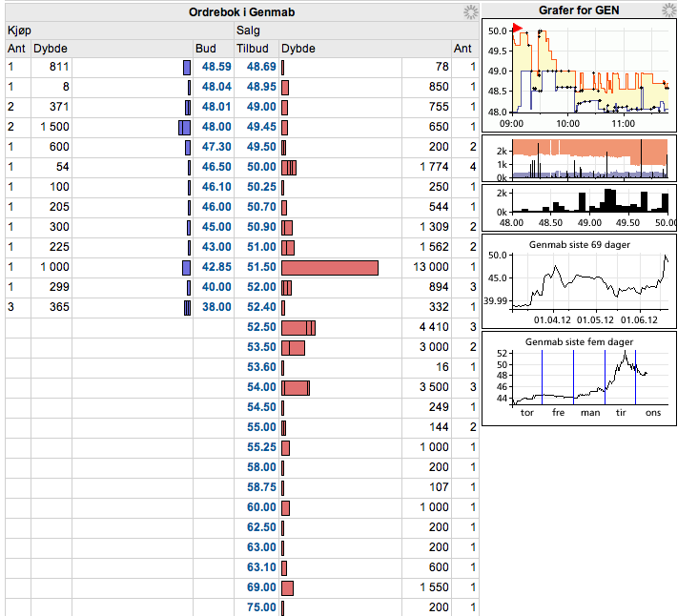
Task: Click the red flag marker on intraday chart
Action: [x=517, y=28]
